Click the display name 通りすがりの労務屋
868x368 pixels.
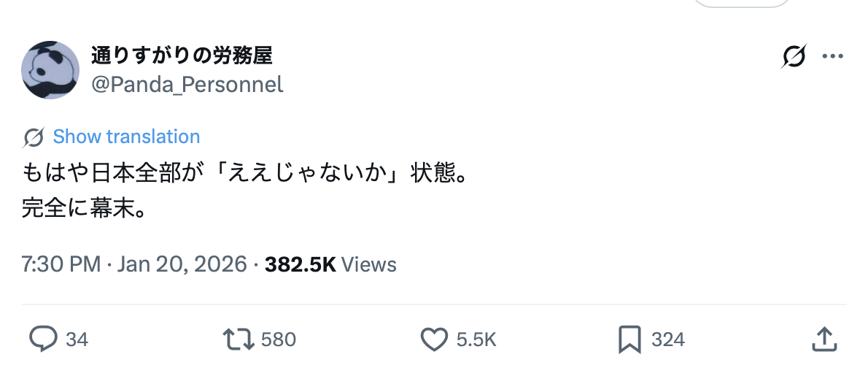pos(182,55)
